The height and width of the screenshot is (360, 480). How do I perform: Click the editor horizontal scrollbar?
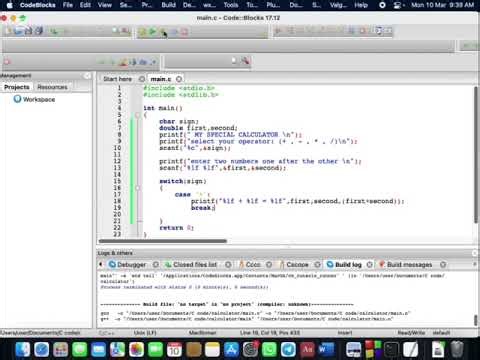tap(163, 241)
